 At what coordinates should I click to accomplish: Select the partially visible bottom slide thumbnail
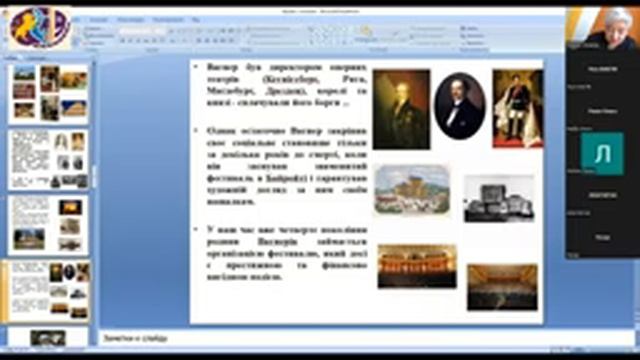tap(49, 337)
